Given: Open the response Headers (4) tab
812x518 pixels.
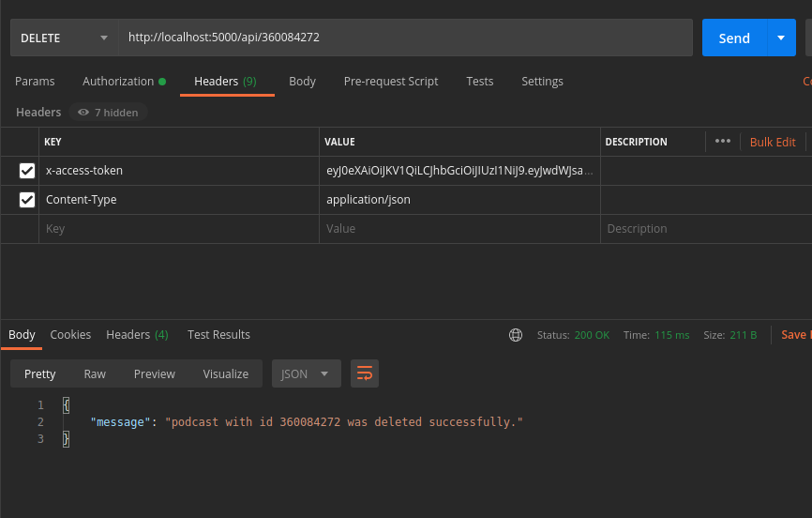Looking at the screenshot, I should [137, 335].
